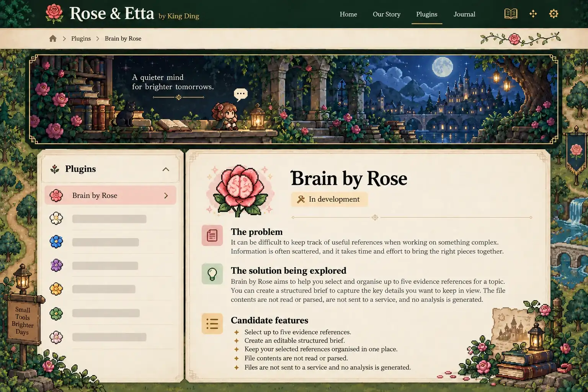
Task: Click the In development status badge
Action: tap(329, 199)
